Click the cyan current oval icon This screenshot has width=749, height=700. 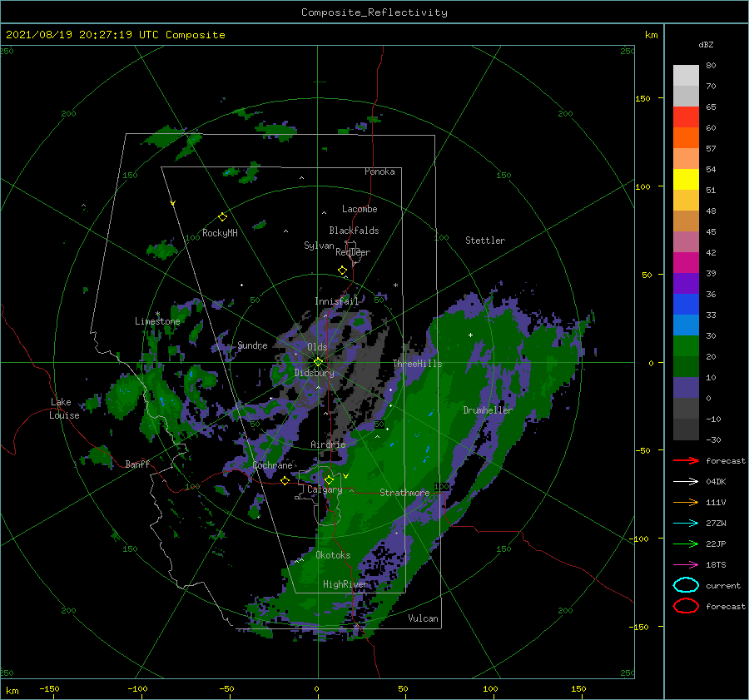[x=686, y=585]
